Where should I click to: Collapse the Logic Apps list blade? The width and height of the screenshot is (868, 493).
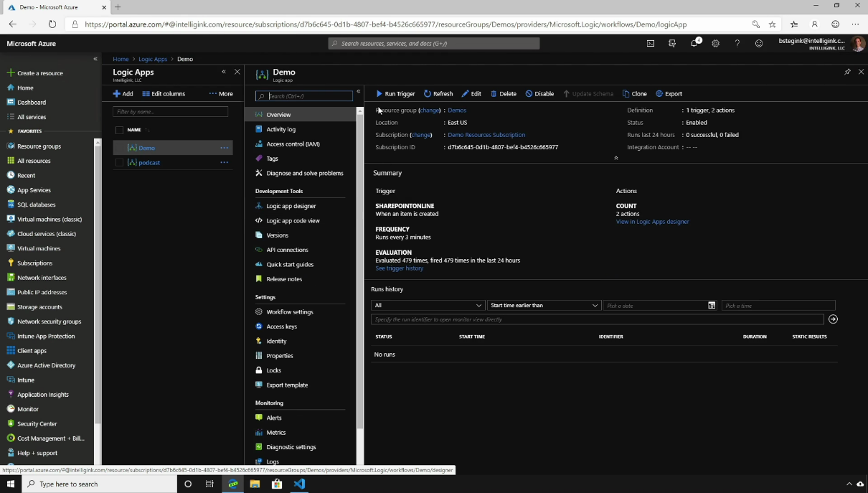pos(224,72)
